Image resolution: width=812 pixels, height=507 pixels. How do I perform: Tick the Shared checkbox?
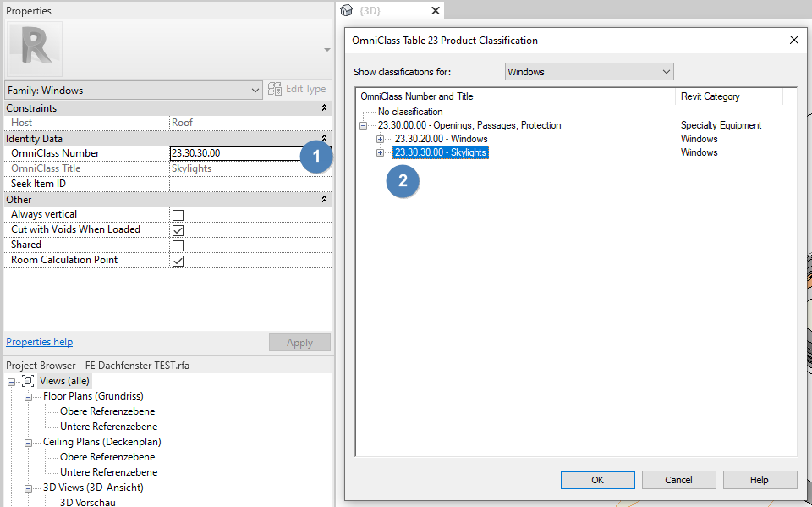pos(178,245)
